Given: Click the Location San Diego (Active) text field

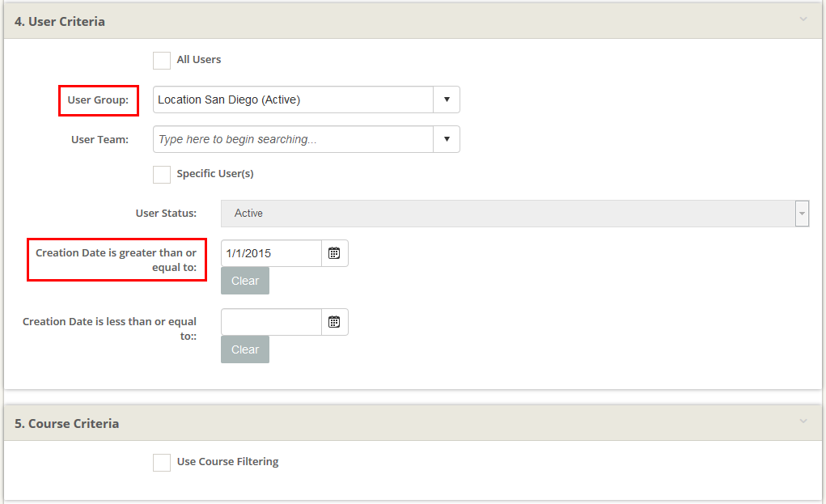Looking at the screenshot, I should click(x=293, y=100).
